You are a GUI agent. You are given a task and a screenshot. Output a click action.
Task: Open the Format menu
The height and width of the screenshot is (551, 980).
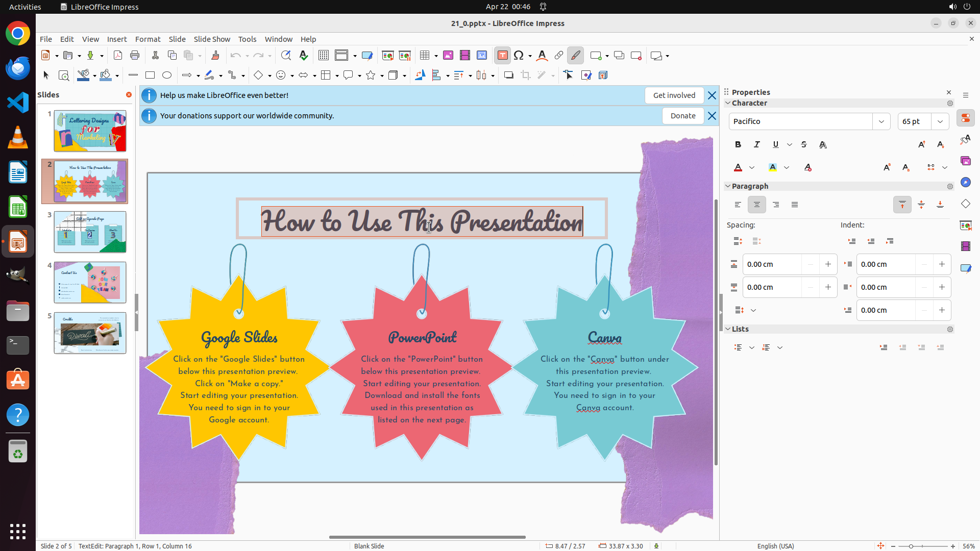click(x=148, y=39)
